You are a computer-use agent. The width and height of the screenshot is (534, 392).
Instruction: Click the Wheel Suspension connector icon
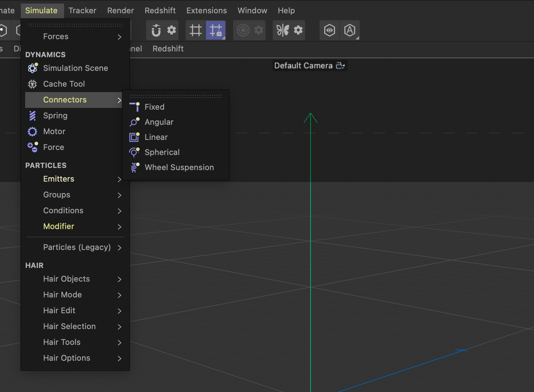click(134, 167)
